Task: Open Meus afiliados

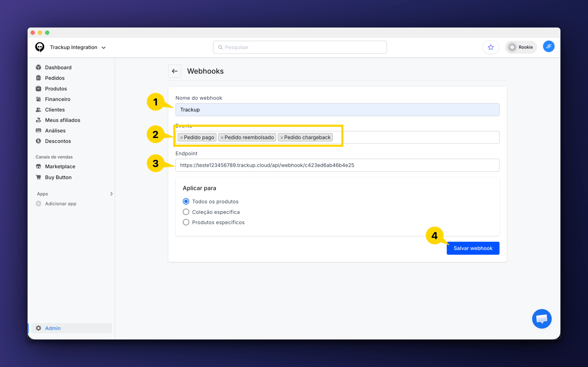Action: [63, 120]
